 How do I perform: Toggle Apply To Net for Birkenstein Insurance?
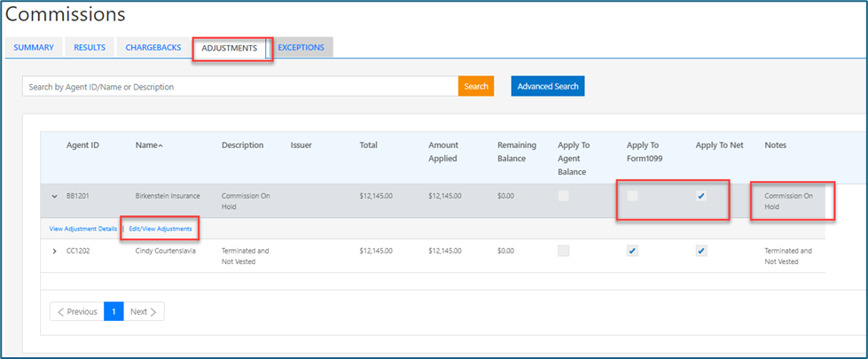point(701,196)
